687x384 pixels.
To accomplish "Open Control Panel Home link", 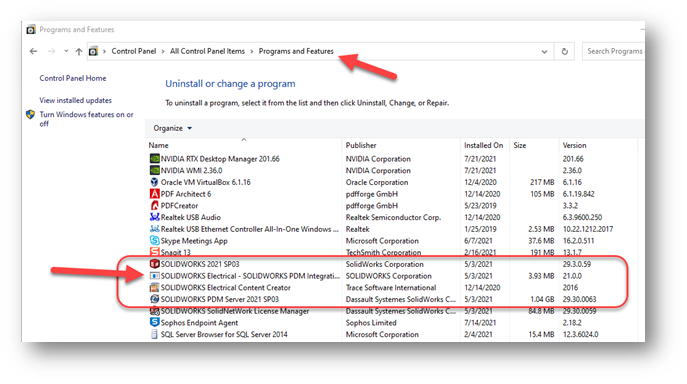I will (73, 78).
